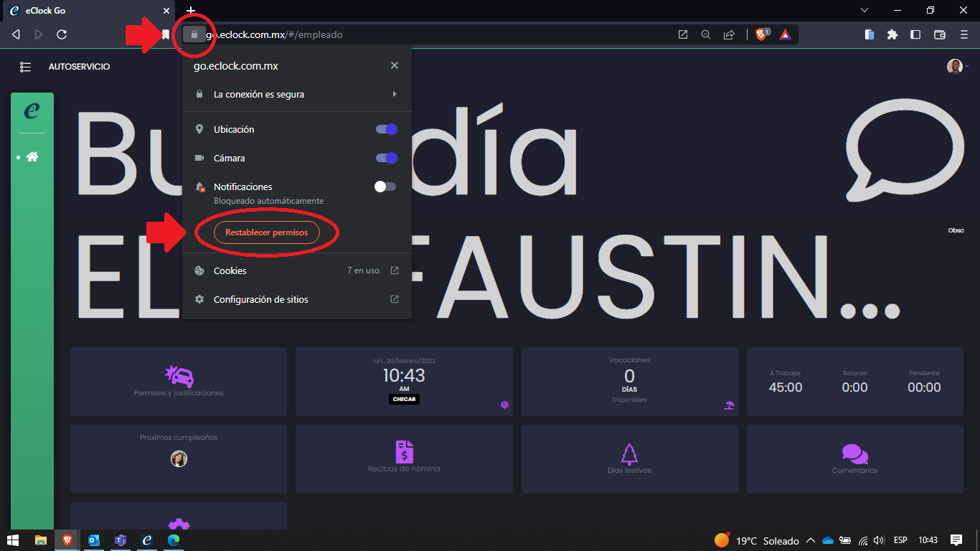
Task: Toggle the Cámara permission switch
Action: pos(386,158)
